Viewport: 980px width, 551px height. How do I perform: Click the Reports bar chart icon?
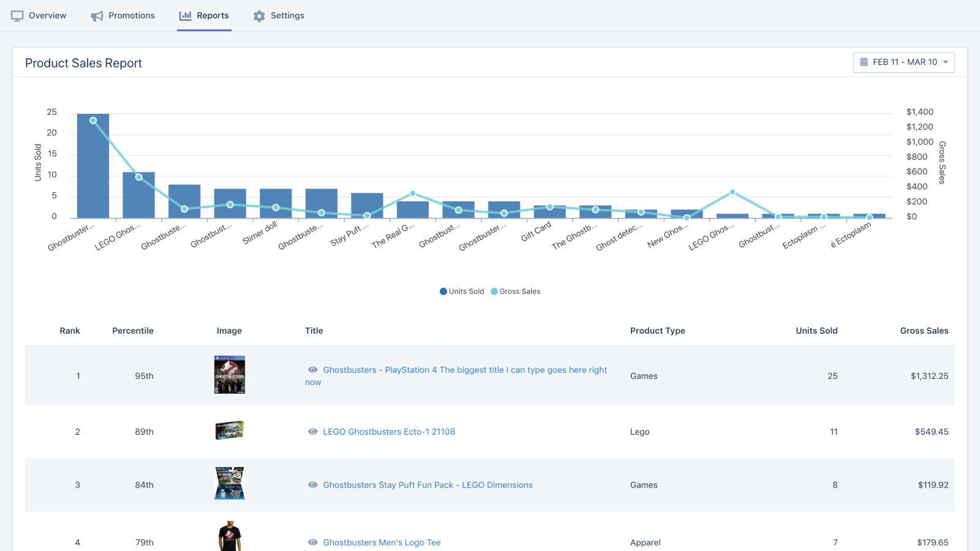pyautogui.click(x=185, y=16)
